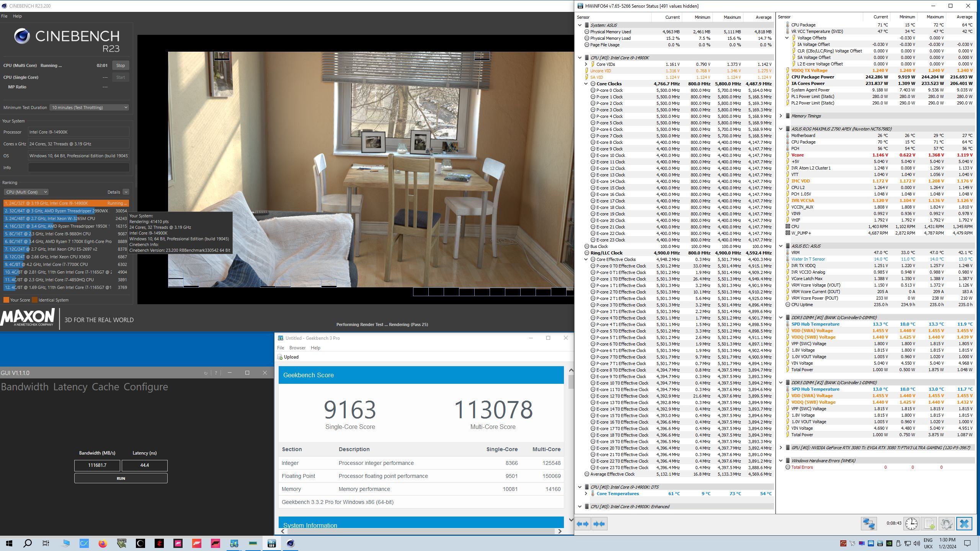Click the Geekbench Upload icon

[280, 357]
